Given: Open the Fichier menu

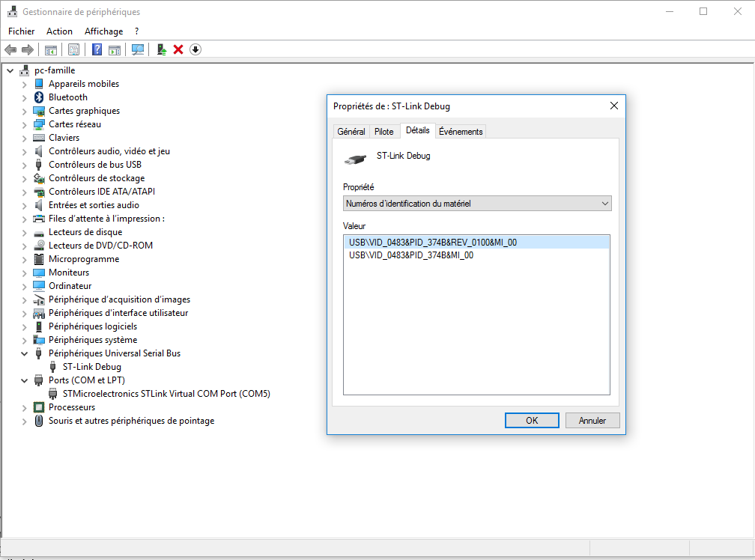Looking at the screenshot, I should click(21, 31).
